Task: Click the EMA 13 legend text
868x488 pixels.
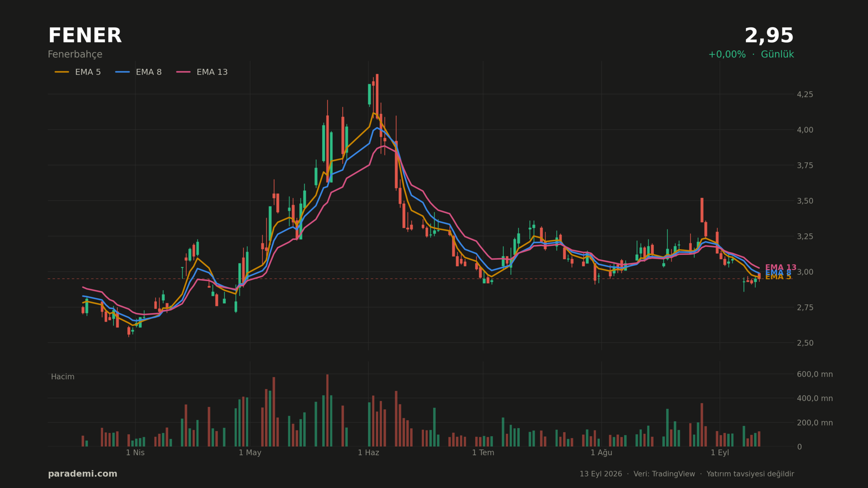Action: (212, 72)
